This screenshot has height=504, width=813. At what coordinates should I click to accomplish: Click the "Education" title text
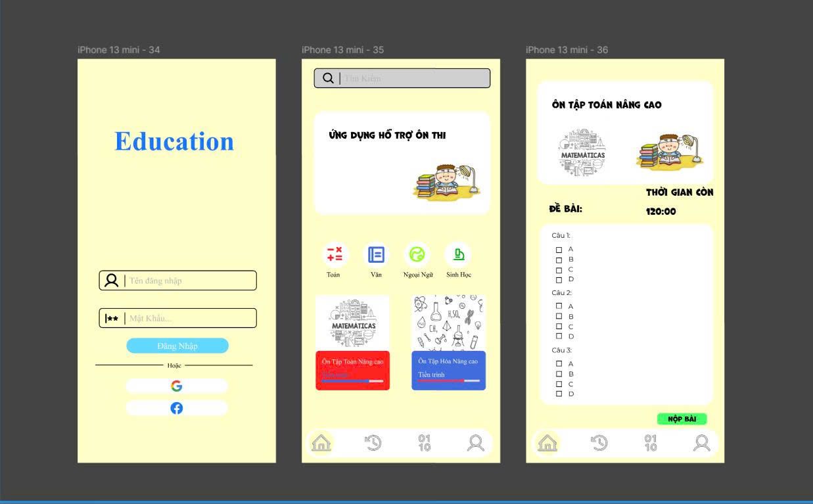[x=174, y=141]
